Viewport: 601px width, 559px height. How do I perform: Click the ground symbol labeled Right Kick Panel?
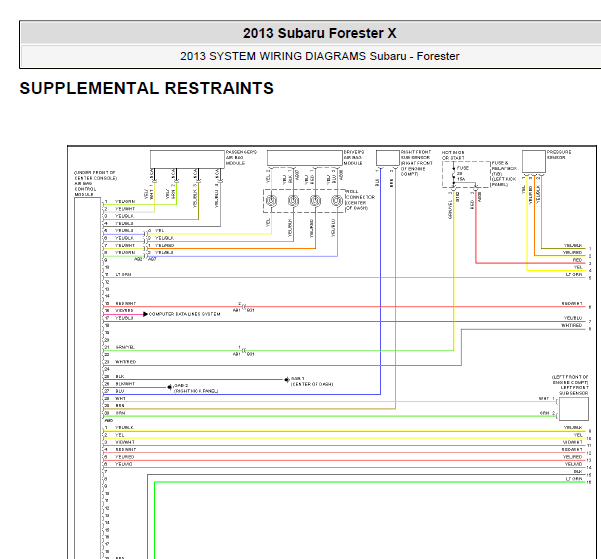click(170, 387)
